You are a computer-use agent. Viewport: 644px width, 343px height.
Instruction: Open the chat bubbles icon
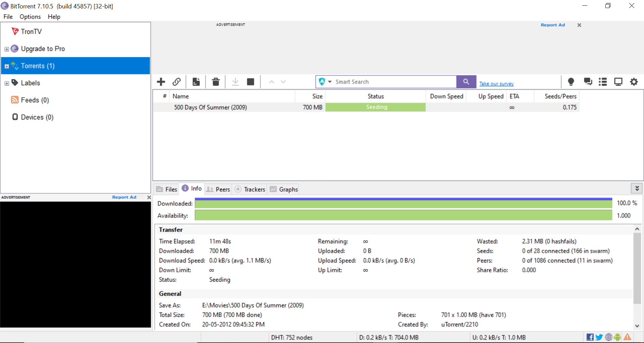pyautogui.click(x=588, y=82)
